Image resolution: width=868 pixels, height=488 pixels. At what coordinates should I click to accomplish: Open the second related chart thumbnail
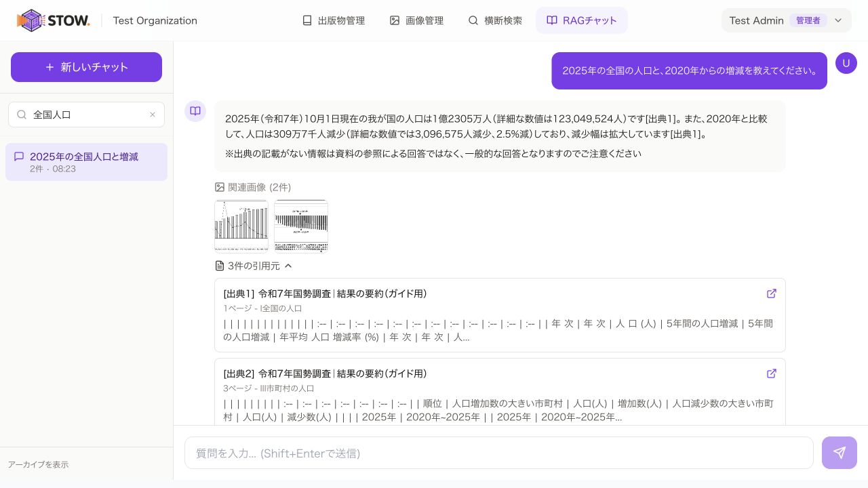pos(301,226)
